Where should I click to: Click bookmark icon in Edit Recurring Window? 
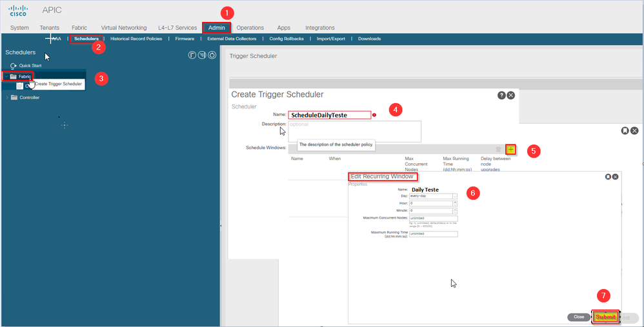(608, 177)
